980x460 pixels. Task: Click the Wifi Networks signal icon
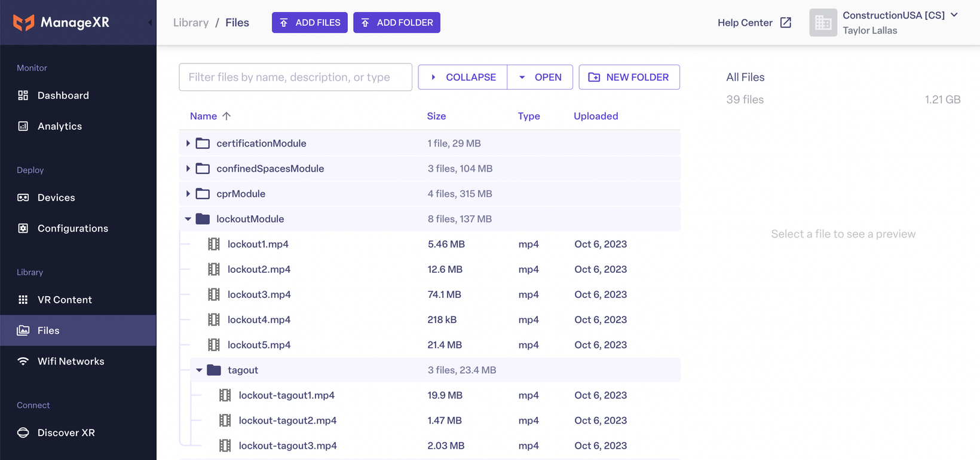click(x=23, y=361)
